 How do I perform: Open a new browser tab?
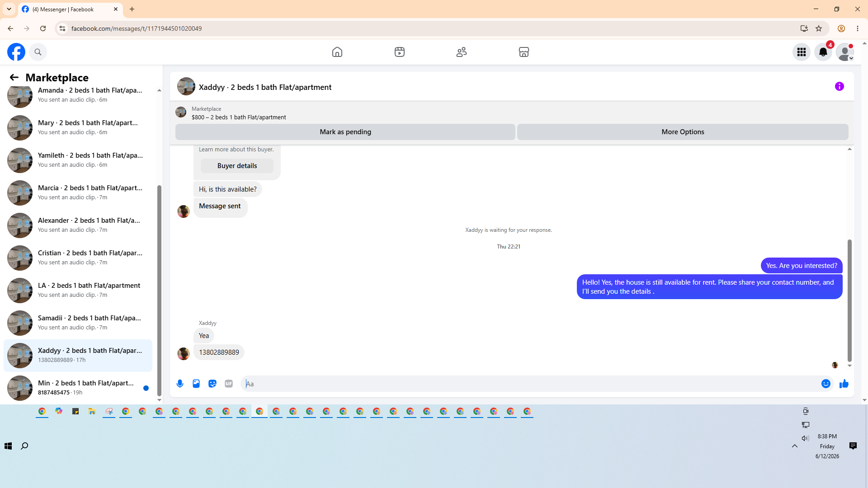click(x=132, y=9)
